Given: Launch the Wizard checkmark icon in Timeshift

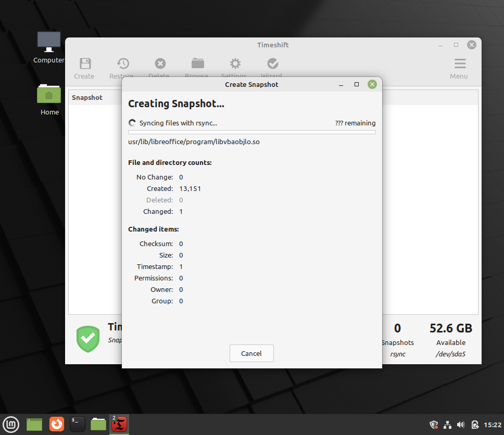Looking at the screenshot, I should point(273,63).
